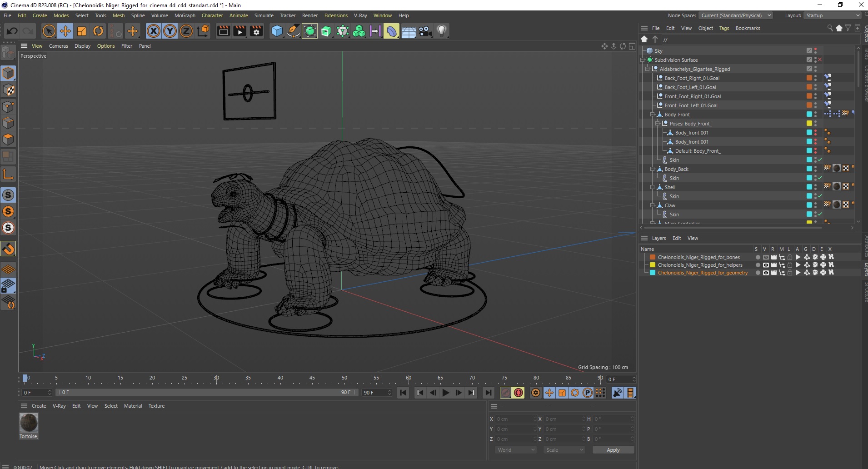Open the Simulate menu
Image resolution: width=868 pixels, height=469 pixels.
click(x=264, y=15)
